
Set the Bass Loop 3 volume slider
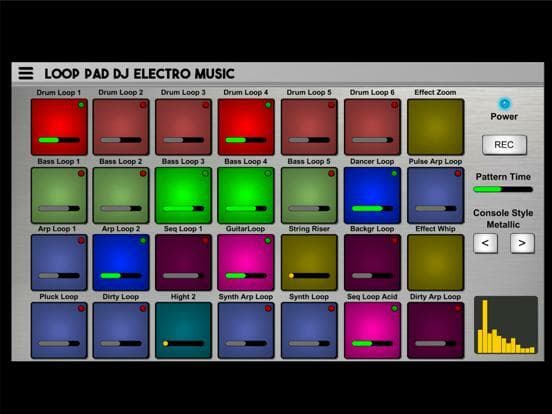[x=183, y=208]
